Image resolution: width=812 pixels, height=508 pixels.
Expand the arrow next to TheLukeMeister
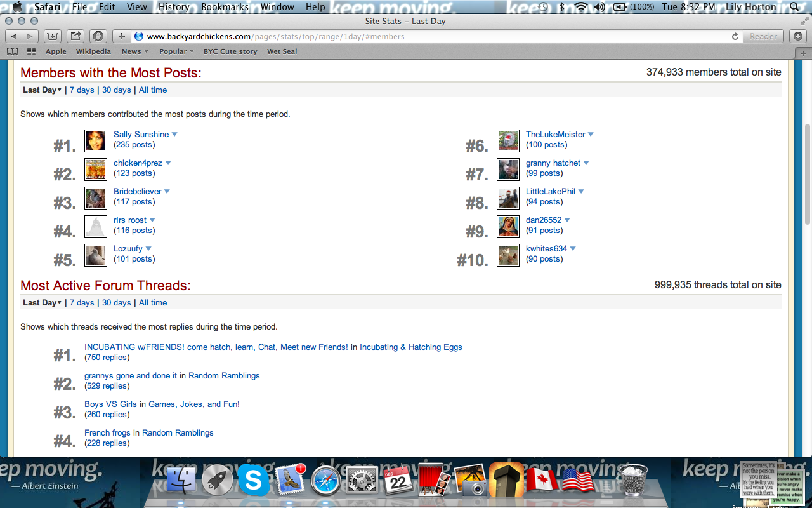pyautogui.click(x=591, y=135)
